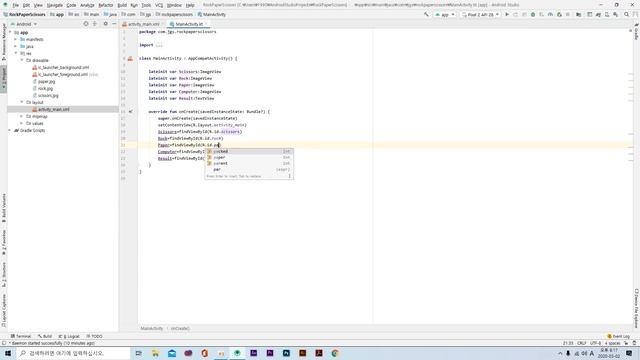Open the Logcat tool window
The height and width of the screenshot is (360, 640).
tap(69, 336)
